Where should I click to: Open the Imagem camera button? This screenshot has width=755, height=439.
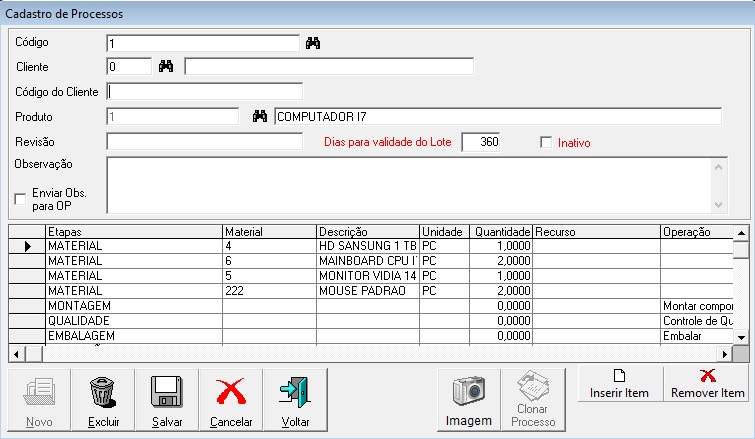pos(468,398)
